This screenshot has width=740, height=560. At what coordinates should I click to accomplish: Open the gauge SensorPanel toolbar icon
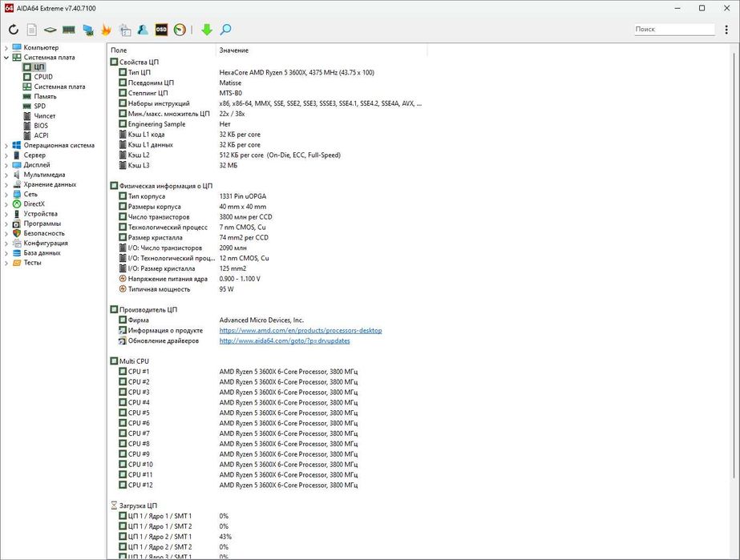pyautogui.click(x=180, y=30)
